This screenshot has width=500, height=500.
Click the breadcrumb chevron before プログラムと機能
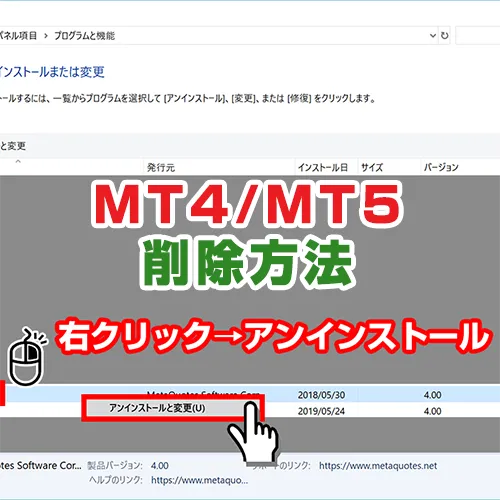click(x=46, y=36)
